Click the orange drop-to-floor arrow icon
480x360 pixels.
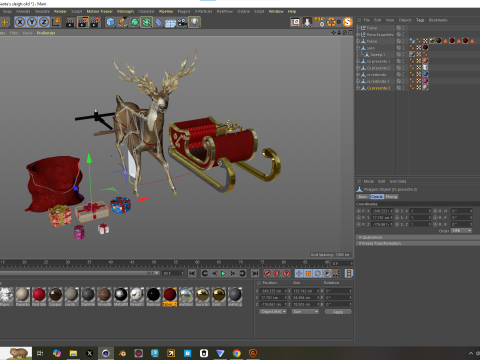click(307, 22)
